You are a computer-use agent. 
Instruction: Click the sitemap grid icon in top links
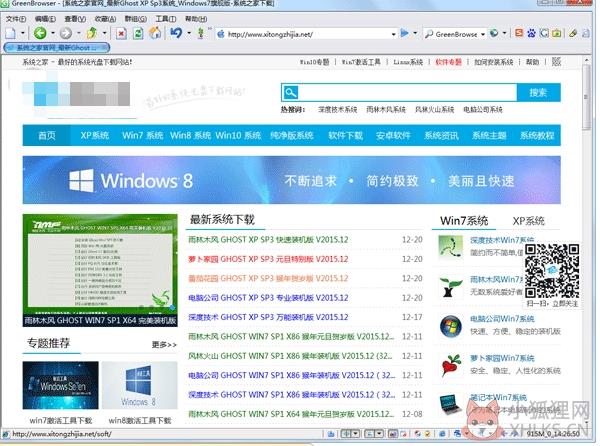pos(556,62)
